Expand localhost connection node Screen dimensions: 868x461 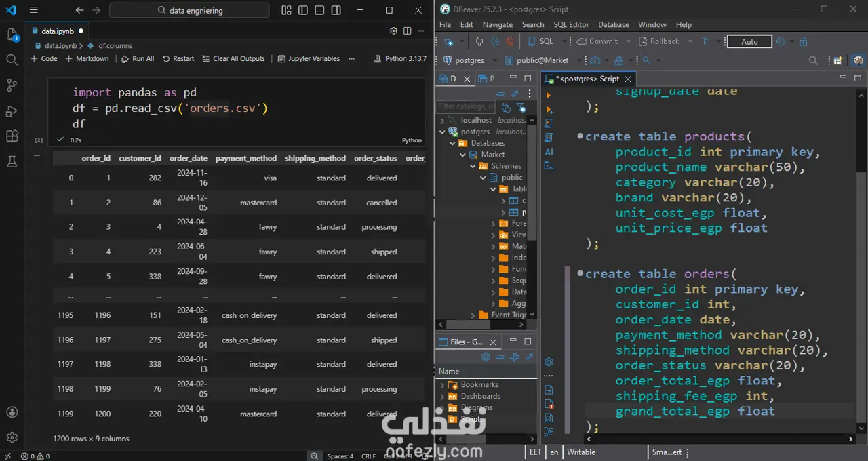[443, 120]
